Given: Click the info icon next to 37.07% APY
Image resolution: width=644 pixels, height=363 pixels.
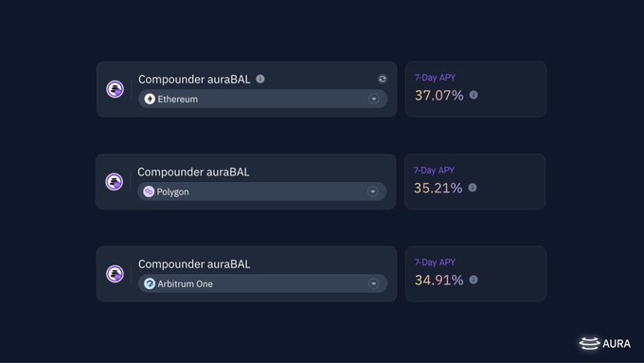Looking at the screenshot, I should (x=474, y=95).
